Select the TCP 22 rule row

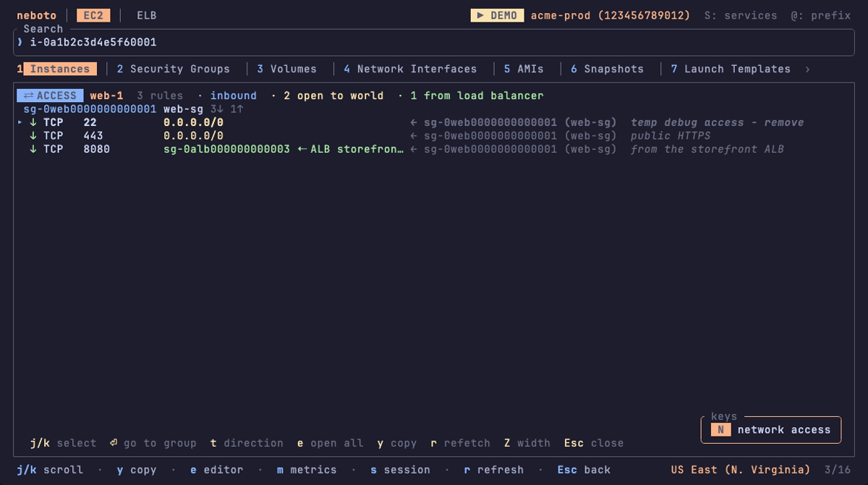click(434, 122)
